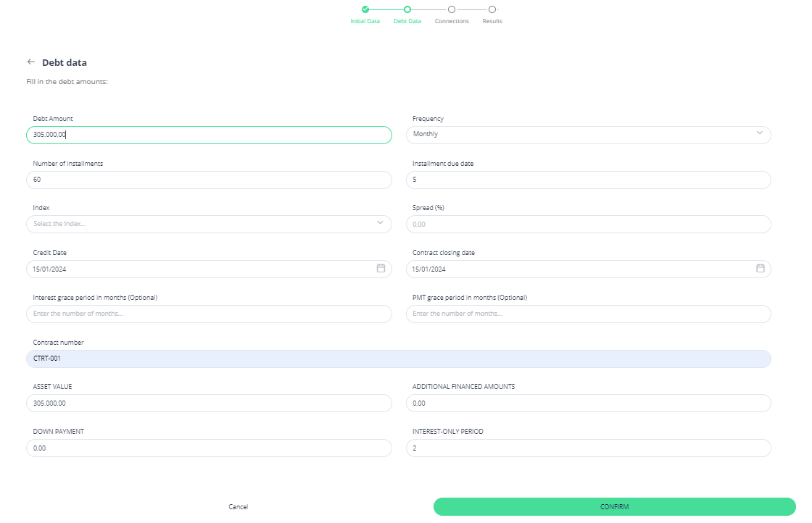Screen dimensions: 812x523
Task: Open the Frequency combo box showing Monthly
Action: (x=588, y=135)
